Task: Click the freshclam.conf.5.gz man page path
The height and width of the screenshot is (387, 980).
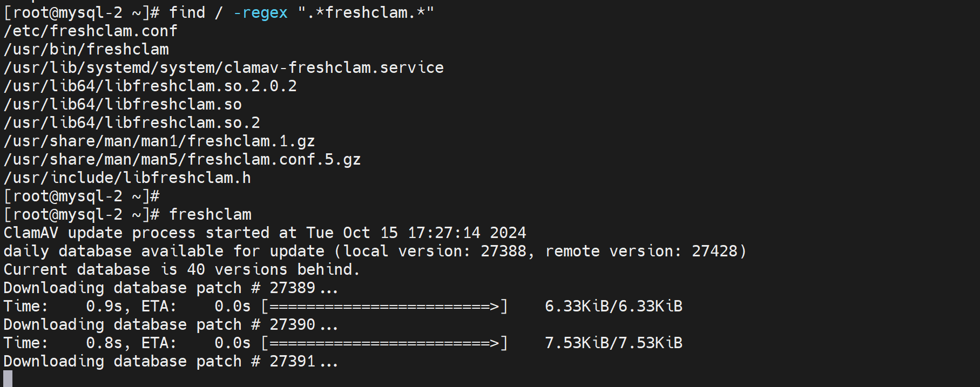Action: (x=182, y=159)
